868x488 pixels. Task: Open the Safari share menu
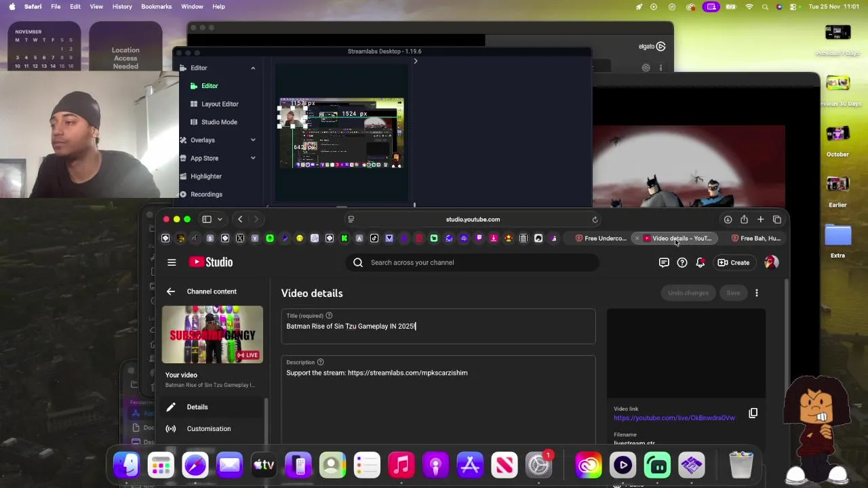[744, 219]
